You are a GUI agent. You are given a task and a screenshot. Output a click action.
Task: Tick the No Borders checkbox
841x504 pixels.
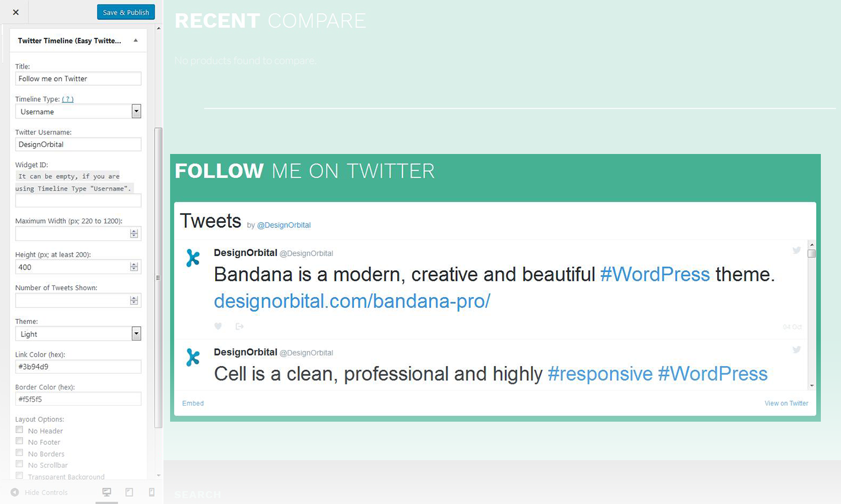[x=20, y=453]
